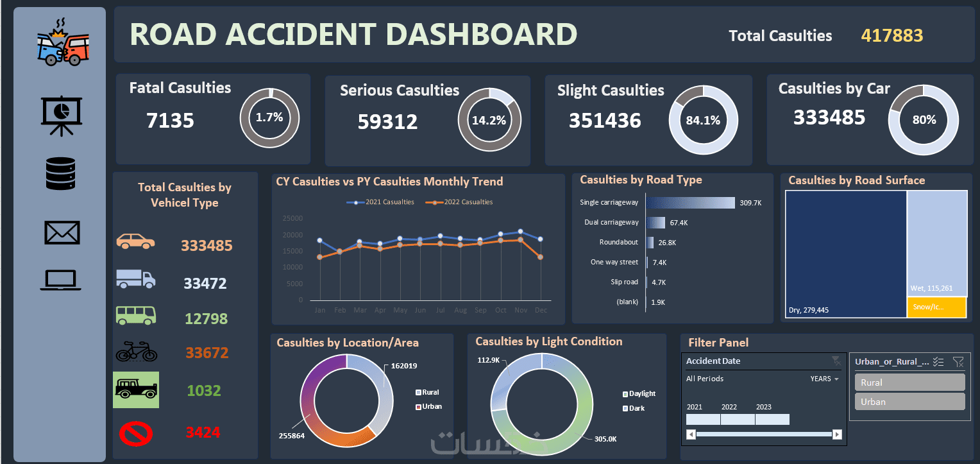Open the laptop icon in sidebar
The image size is (980, 464).
click(61, 280)
